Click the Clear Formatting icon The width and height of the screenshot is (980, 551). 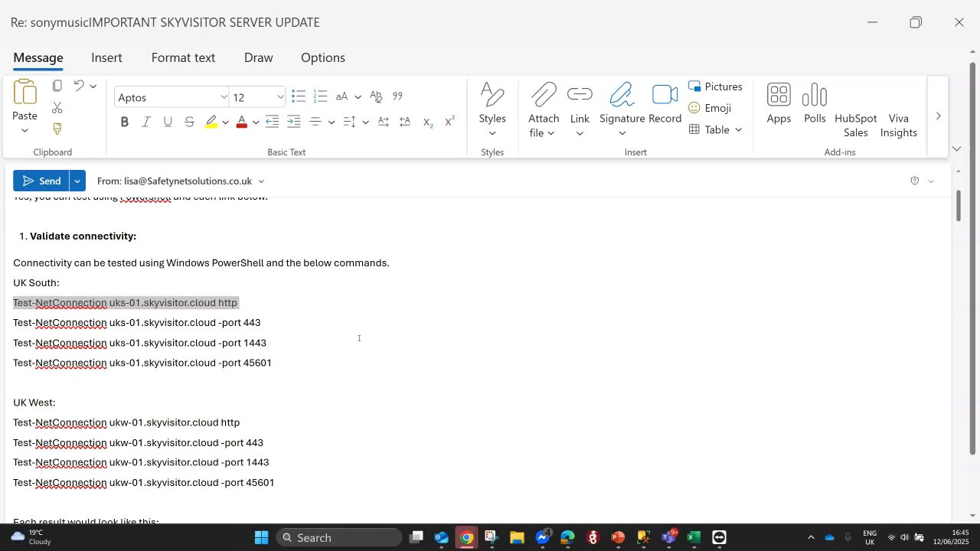376,96
